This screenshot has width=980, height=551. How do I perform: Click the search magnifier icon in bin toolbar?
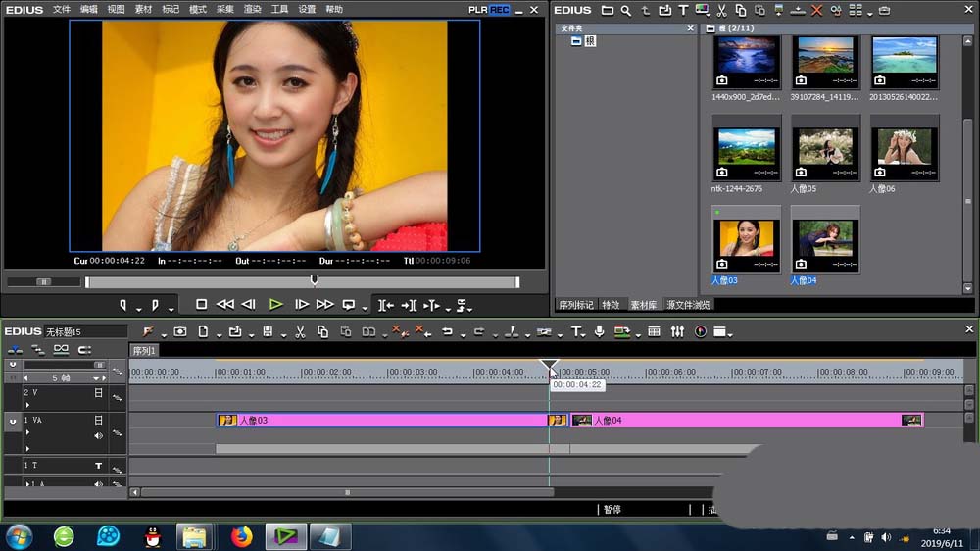624,11
